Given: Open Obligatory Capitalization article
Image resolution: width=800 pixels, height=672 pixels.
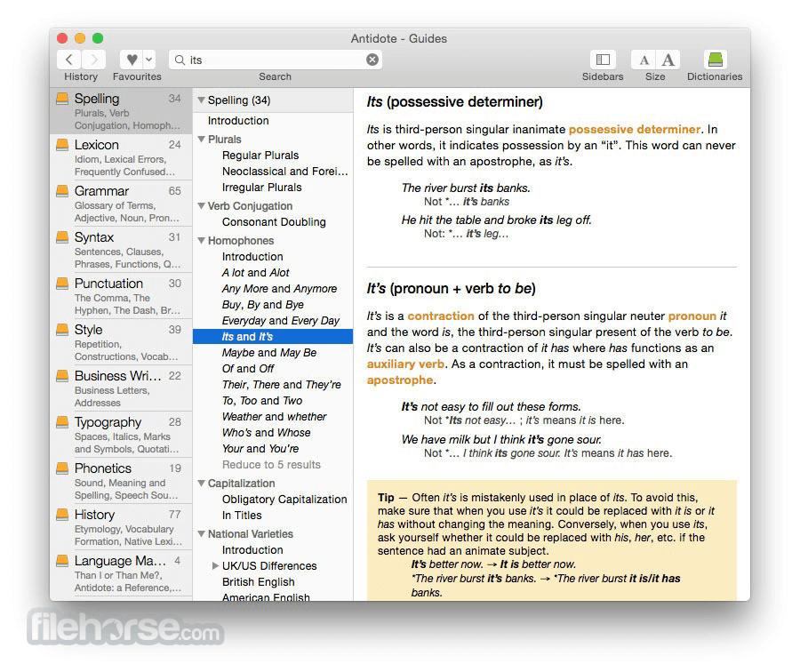Looking at the screenshot, I should 284,499.
